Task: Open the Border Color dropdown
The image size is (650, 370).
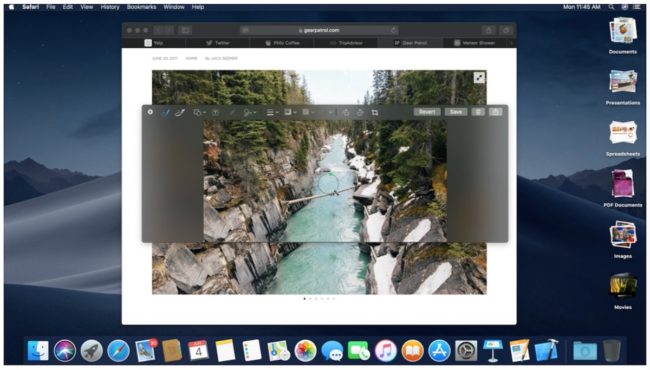Action: click(x=290, y=112)
